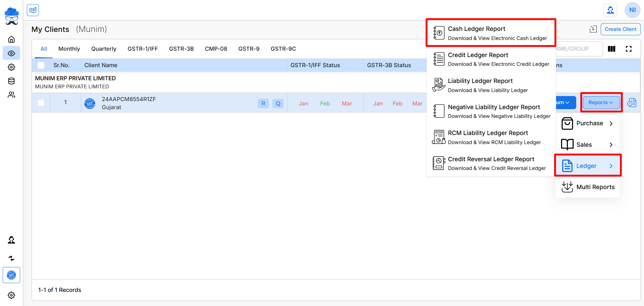644x306 pixels.
Task: Click the Create Client button
Action: coord(620,29)
